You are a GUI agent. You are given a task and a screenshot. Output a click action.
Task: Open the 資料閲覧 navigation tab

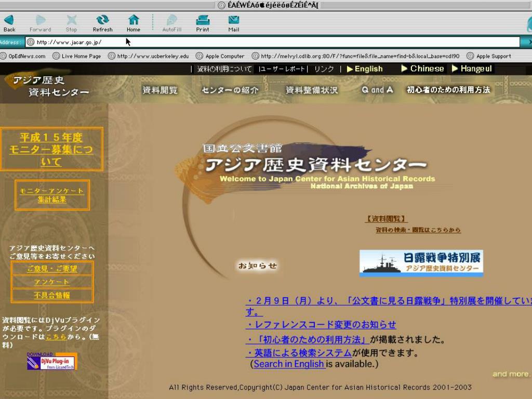point(160,90)
